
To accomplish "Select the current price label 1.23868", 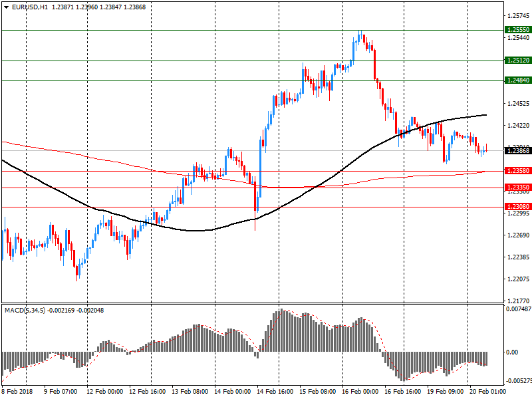I will (x=518, y=151).
